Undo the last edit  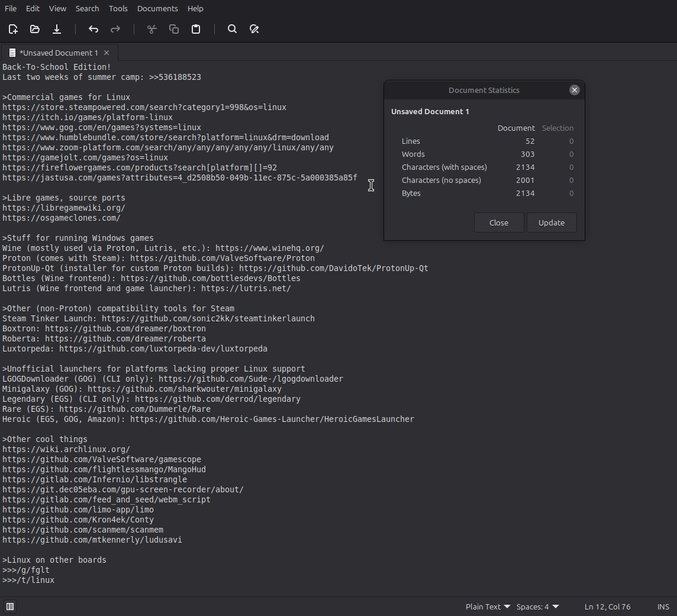pos(94,29)
